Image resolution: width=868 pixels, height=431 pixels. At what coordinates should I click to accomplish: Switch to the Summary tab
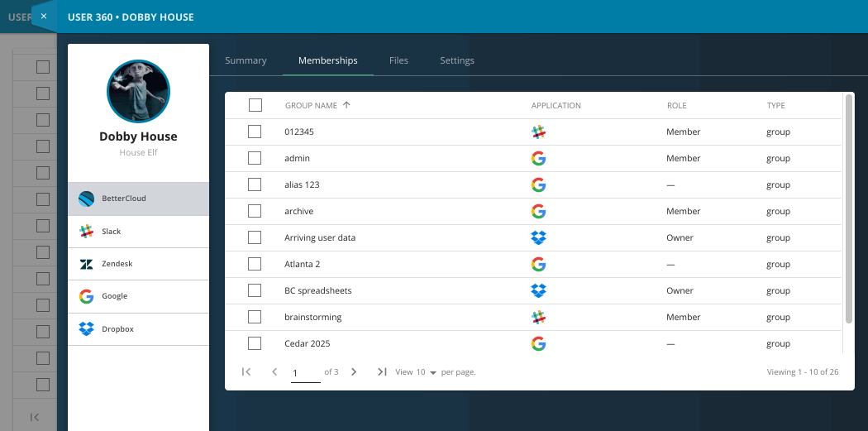coord(246,60)
